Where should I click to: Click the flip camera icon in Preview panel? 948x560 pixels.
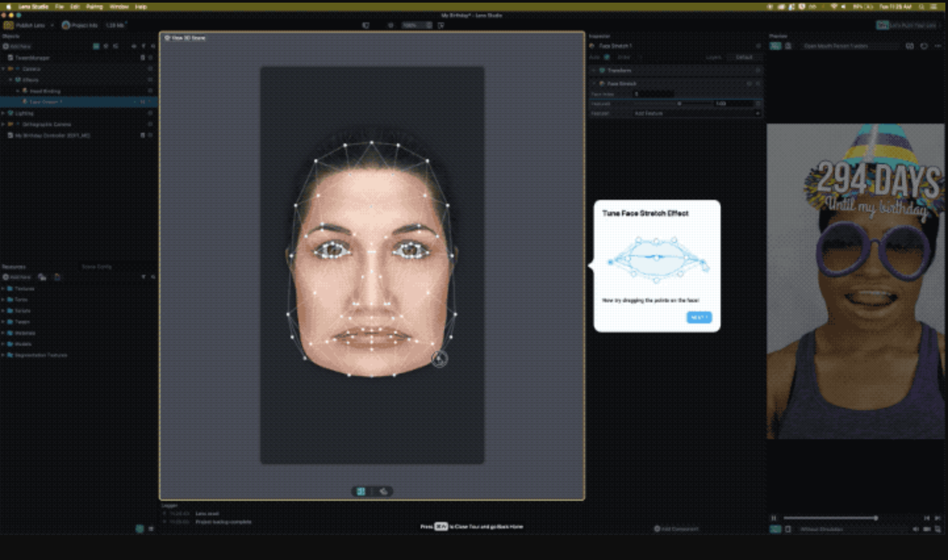coord(910,46)
